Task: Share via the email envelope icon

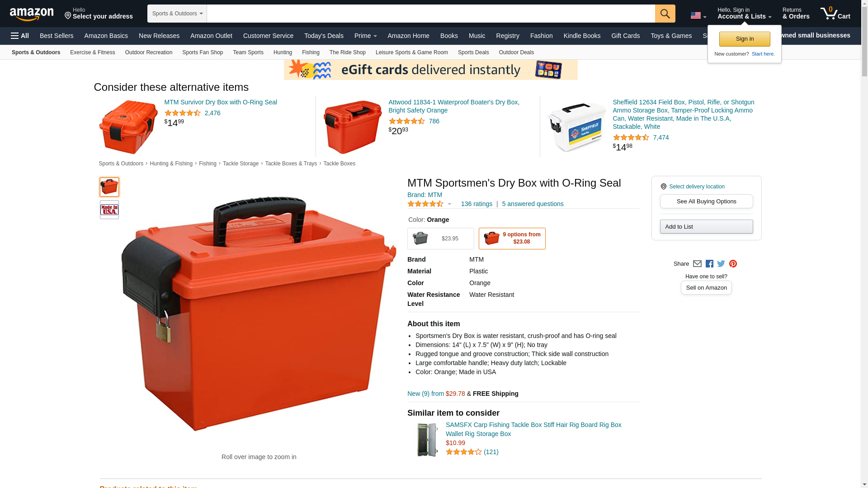Action: click(697, 264)
